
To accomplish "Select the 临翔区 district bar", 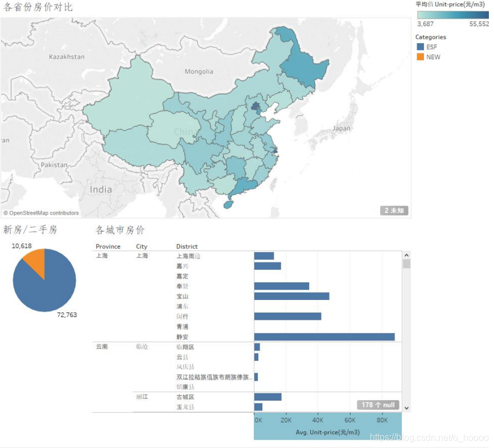I will (x=257, y=347).
